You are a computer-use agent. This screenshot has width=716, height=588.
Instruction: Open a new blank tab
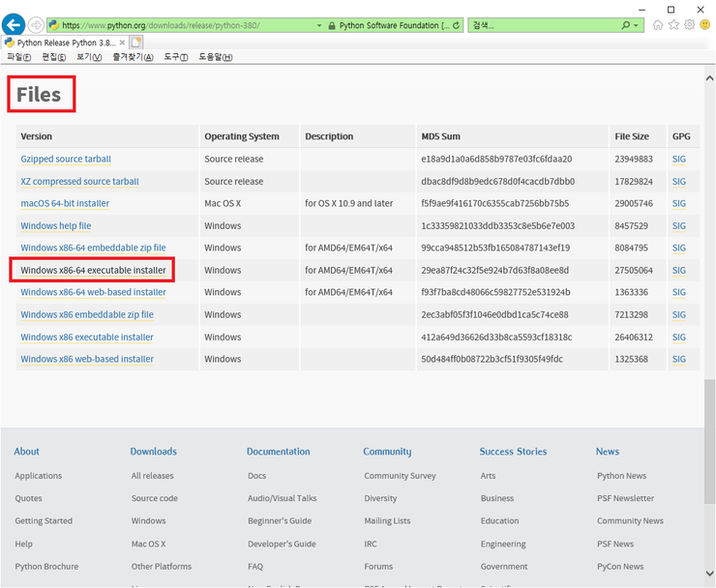point(136,43)
